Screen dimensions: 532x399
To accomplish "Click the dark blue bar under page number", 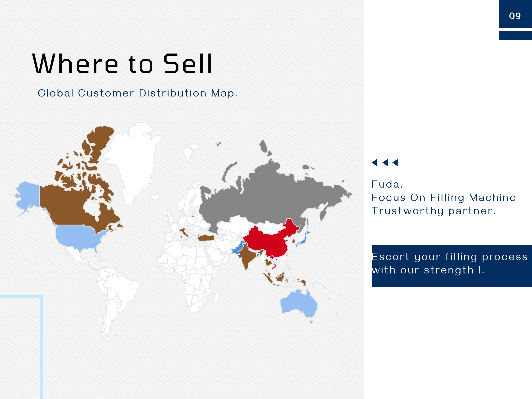I will pos(515,36).
